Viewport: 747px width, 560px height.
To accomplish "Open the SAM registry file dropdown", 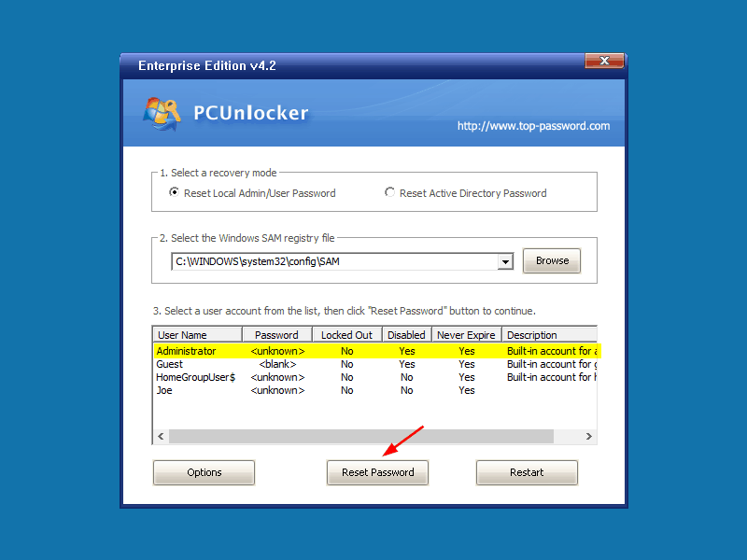I will pyautogui.click(x=505, y=261).
